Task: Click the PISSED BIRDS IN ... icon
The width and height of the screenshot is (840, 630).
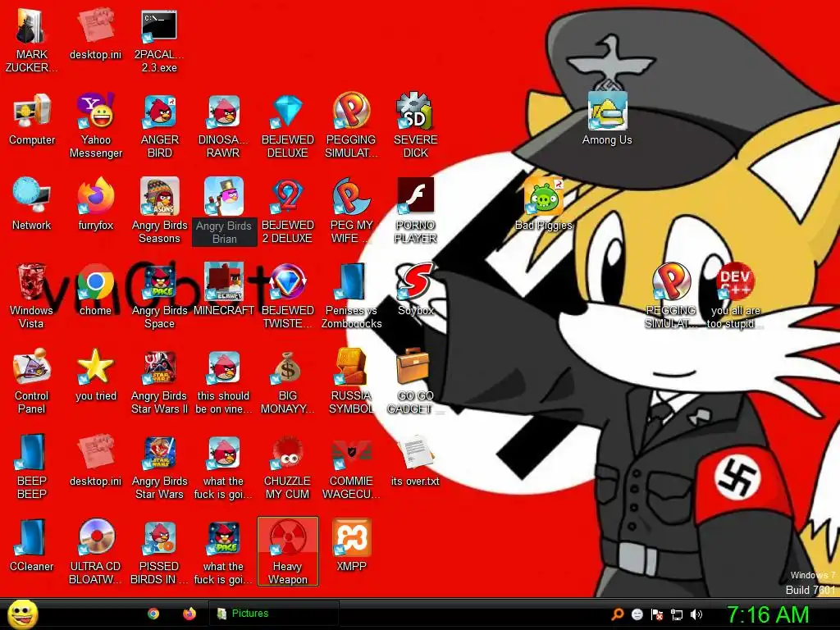Action: click(x=160, y=552)
